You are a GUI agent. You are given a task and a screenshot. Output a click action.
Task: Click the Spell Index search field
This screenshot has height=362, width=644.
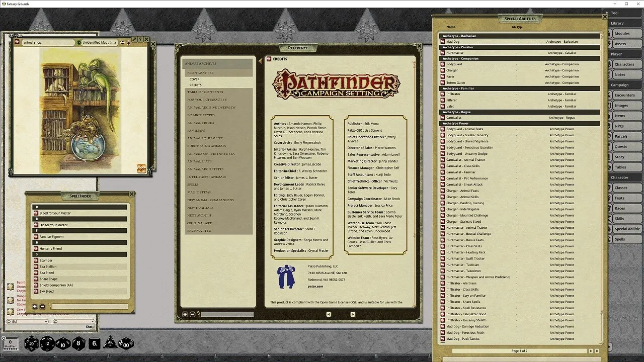[89, 307]
